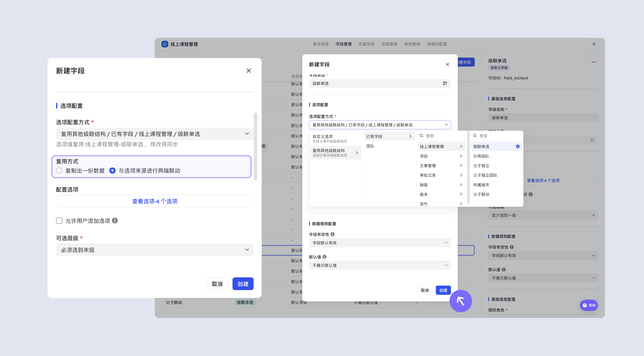Open the 可选层级 必须选到末级 dropdown
Image resolution: width=644 pixels, height=356 pixels.
pos(155,250)
